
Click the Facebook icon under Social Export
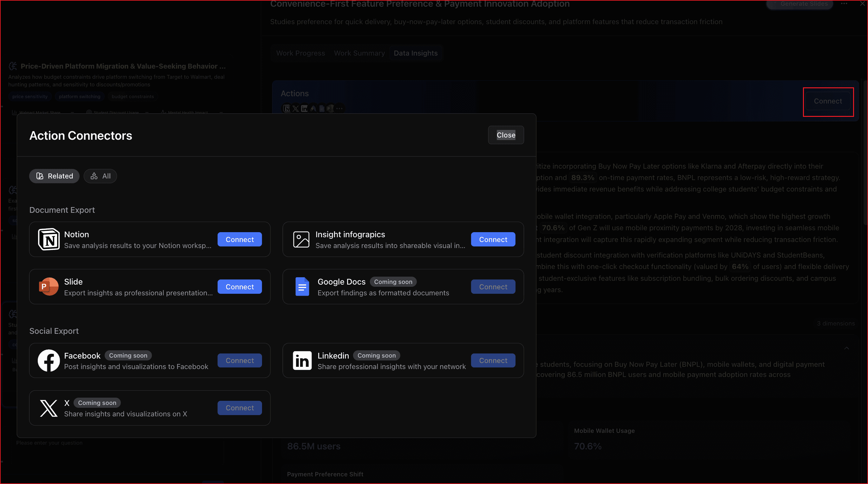(x=49, y=360)
